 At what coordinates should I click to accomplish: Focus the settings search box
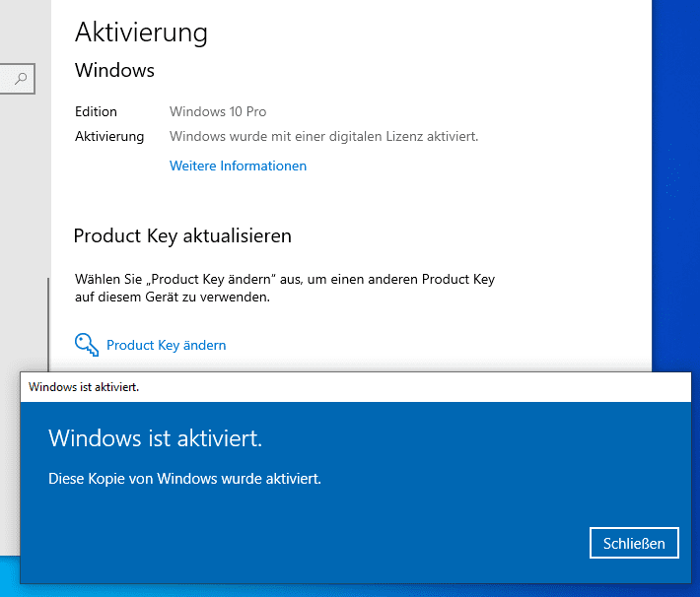(17, 79)
